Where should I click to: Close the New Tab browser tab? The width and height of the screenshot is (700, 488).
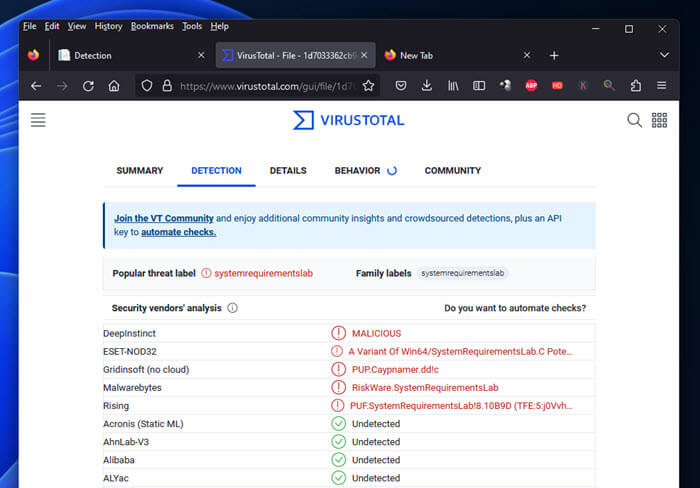pyautogui.click(x=527, y=55)
